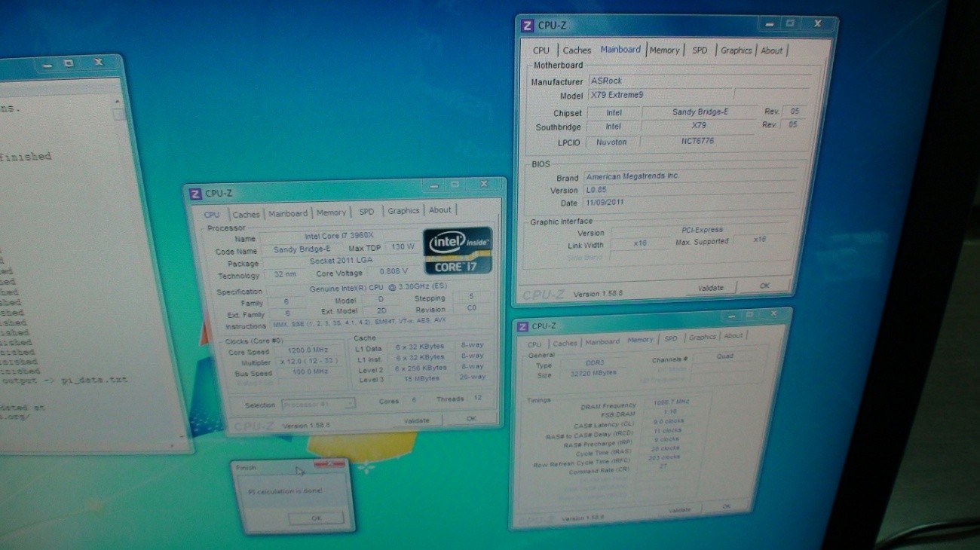The width and height of the screenshot is (980, 550).
Task: Maximize the text output window on the left
Action: [69, 64]
